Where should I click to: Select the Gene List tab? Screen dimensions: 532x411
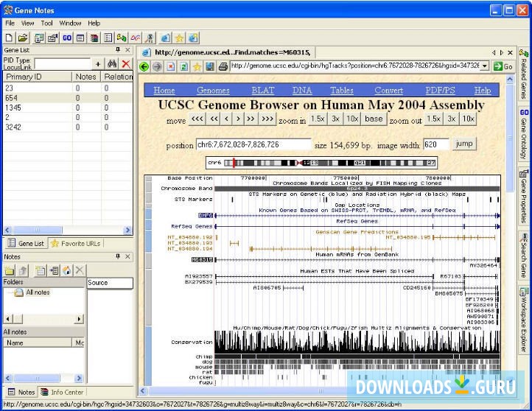pos(26,244)
